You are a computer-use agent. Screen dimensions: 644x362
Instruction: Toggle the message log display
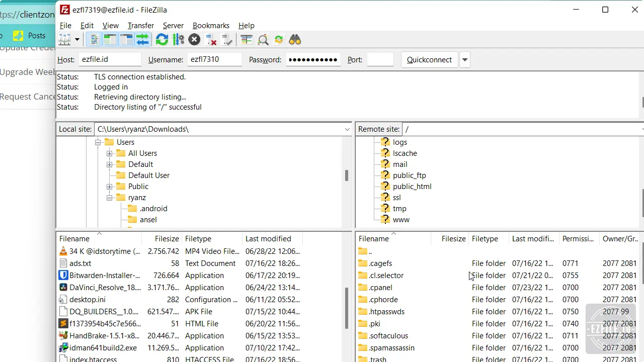pos(94,40)
